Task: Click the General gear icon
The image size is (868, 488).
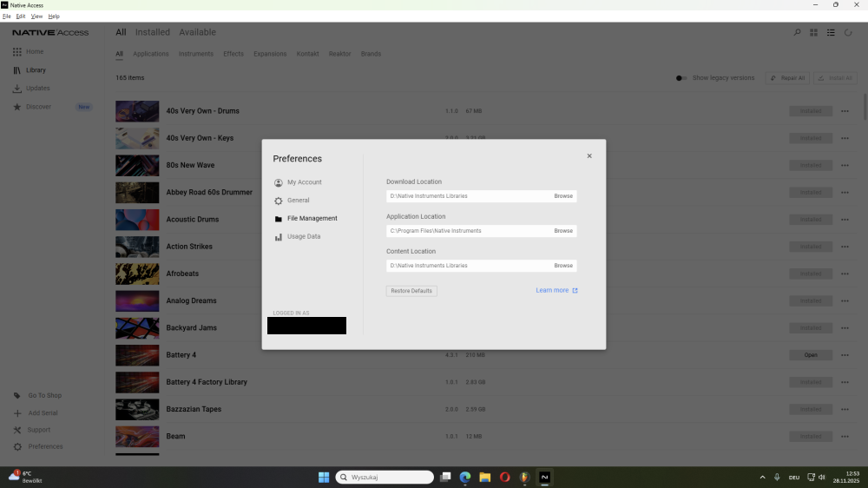Action: pyautogui.click(x=279, y=201)
